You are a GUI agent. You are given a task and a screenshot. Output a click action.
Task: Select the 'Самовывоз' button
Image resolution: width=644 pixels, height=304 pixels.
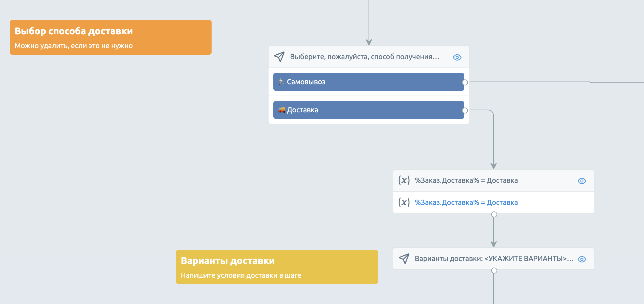click(369, 82)
